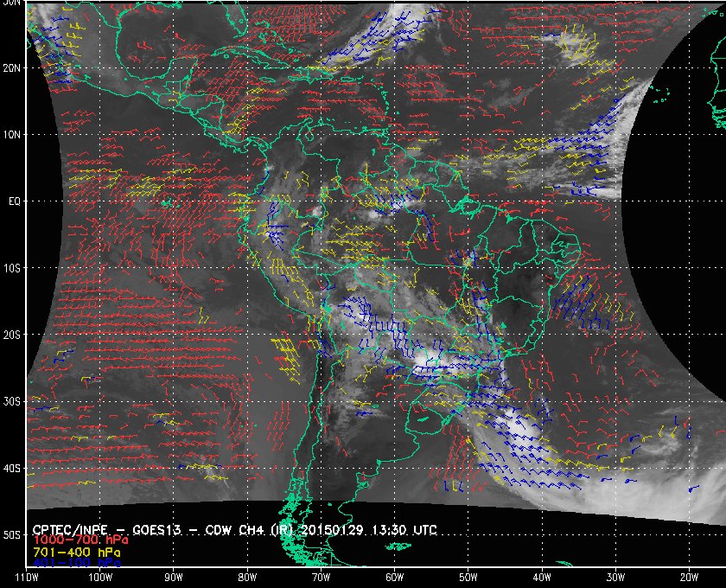Click the EQ equator label
Image resolution: width=726 pixels, height=588 pixels.
[x=15, y=201]
